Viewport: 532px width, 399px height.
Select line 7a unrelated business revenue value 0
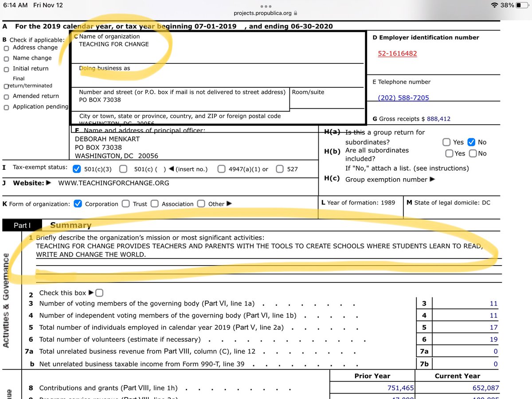click(x=496, y=352)
